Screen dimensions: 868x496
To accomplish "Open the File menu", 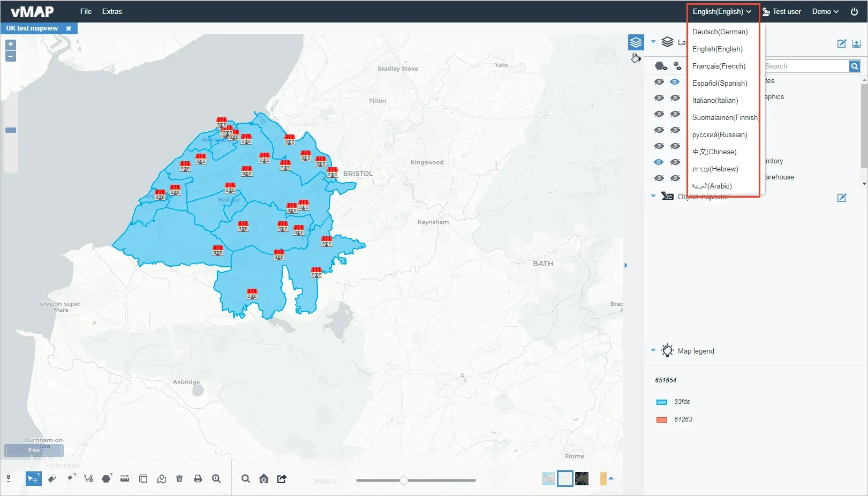I will pos(86,11).
